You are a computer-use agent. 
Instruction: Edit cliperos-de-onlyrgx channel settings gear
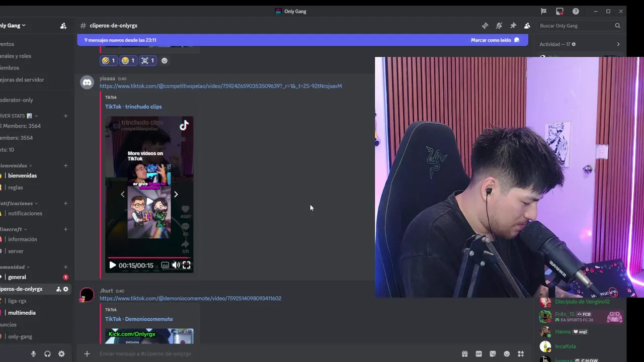[x=65, y=289]
